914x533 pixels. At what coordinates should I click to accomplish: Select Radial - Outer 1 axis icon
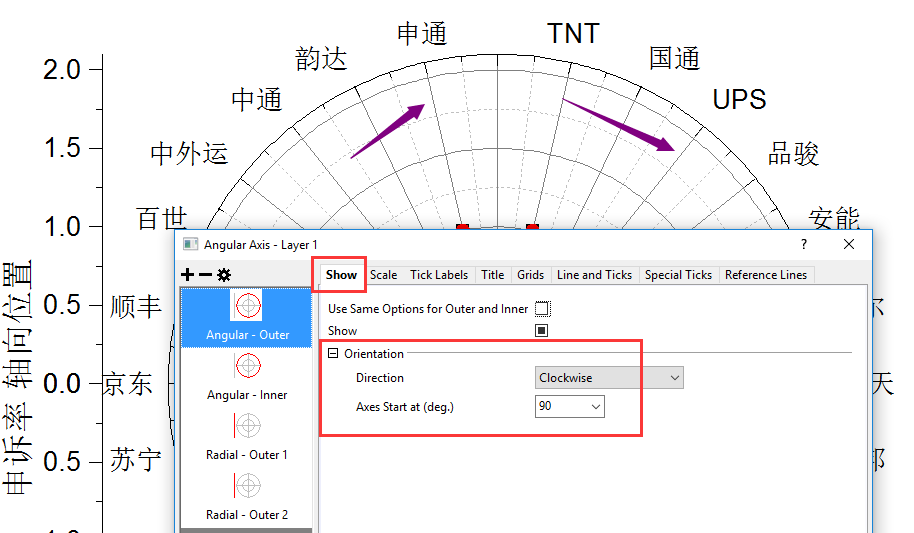point(248,426)
